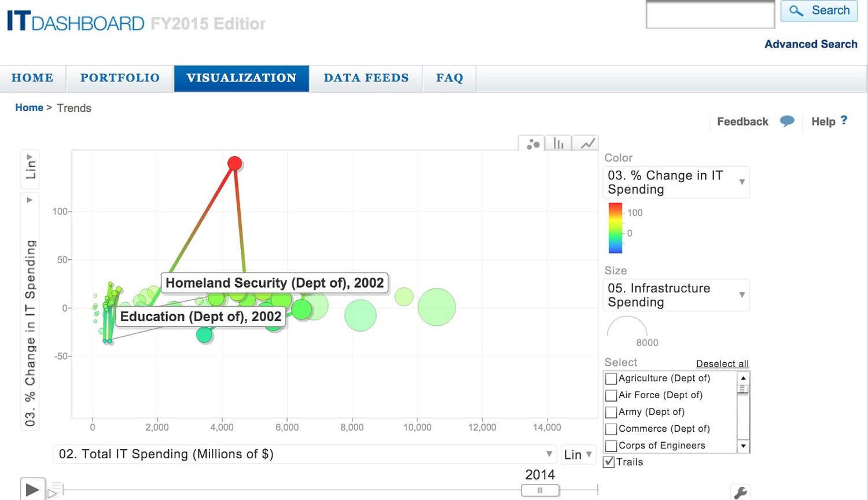
Task: Open Advanced Search link
Action: point(811,44)
